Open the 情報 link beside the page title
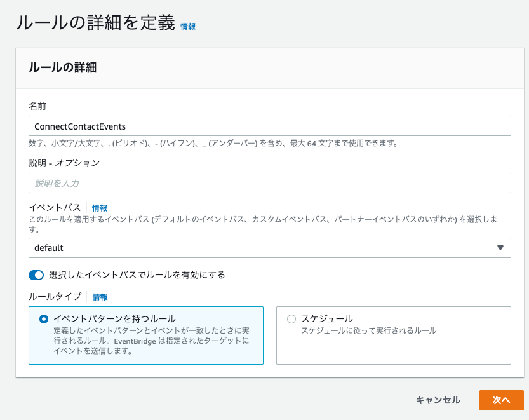The width and height of the screenshot is (529, 420). click(x=188, y=26)
